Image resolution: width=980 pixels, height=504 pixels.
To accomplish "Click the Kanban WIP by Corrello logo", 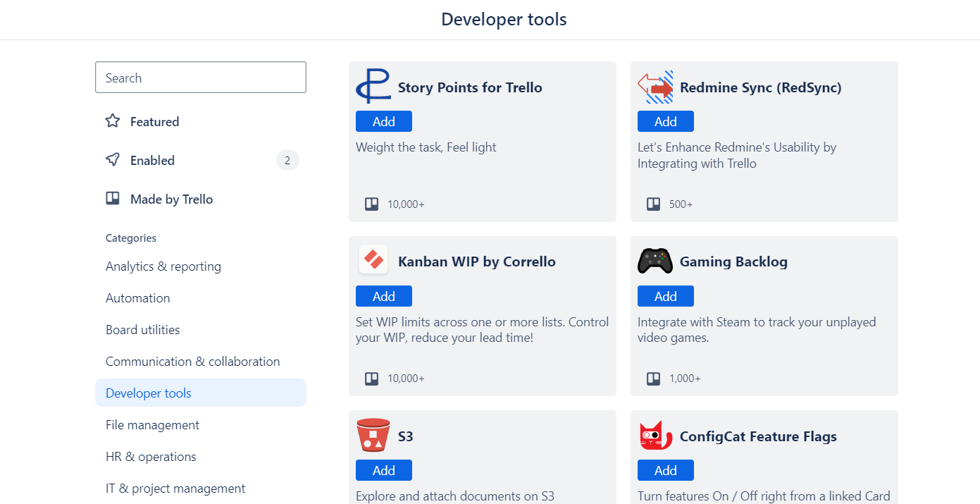I will pos(373,261).
